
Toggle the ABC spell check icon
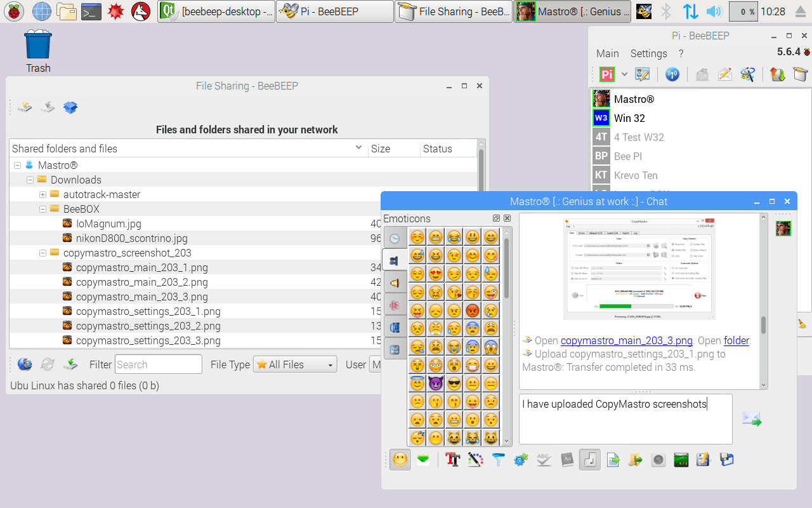coord(544,459)
